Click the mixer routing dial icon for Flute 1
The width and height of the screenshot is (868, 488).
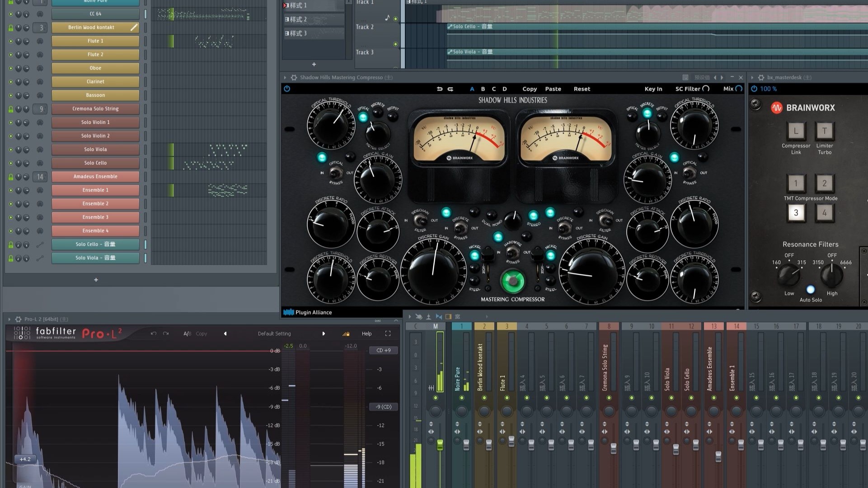[x=40, y=41]
